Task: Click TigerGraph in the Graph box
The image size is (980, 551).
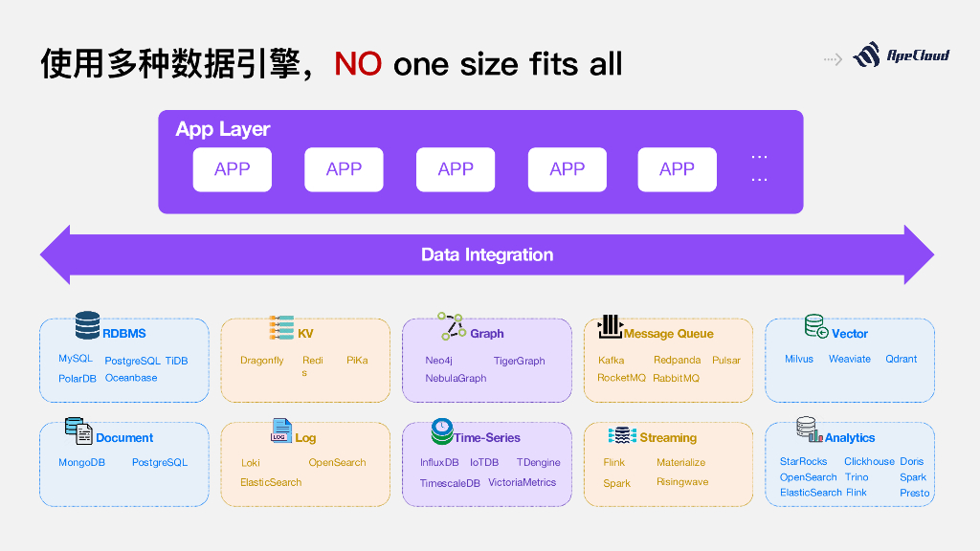Action: point(519,361)
